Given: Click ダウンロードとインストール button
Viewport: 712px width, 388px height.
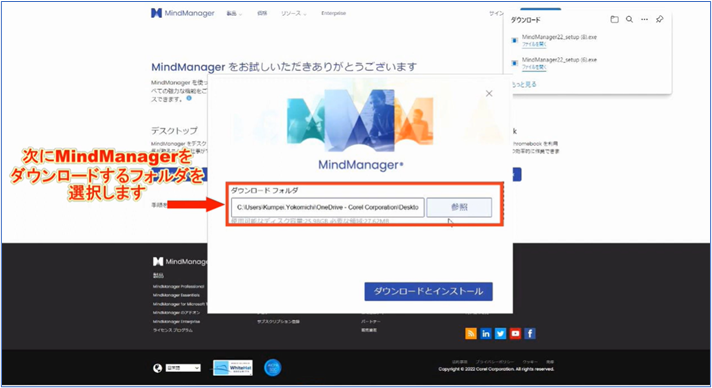Looking at the screenshot, I should click(x=428, y=291).
